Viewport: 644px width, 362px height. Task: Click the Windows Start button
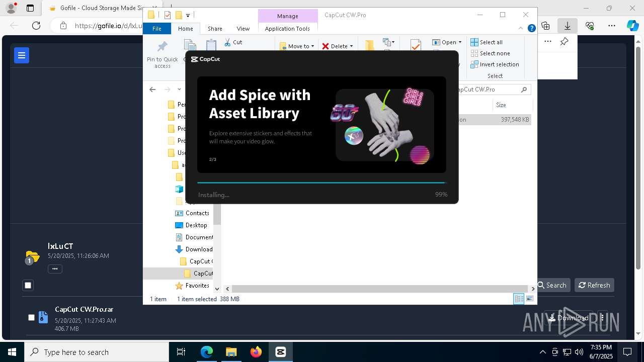click(12, 352)
